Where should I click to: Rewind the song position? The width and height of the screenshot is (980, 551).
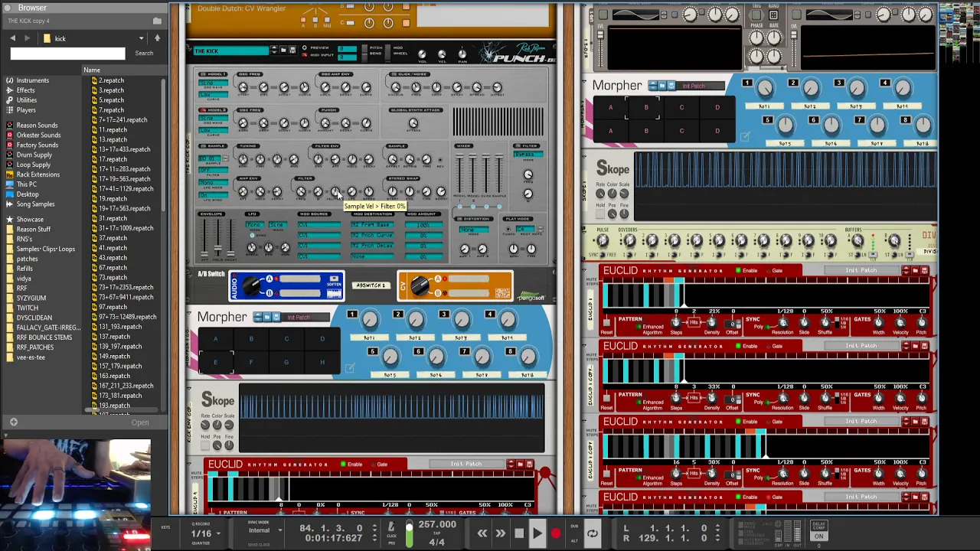click(482, 533)
